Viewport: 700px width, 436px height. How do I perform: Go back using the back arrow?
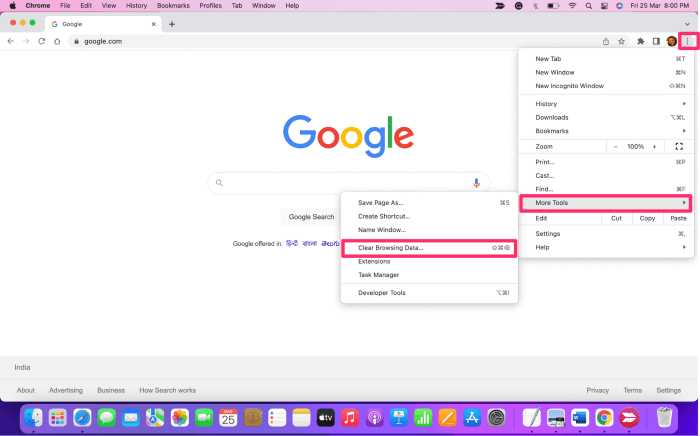coord(11,41)
